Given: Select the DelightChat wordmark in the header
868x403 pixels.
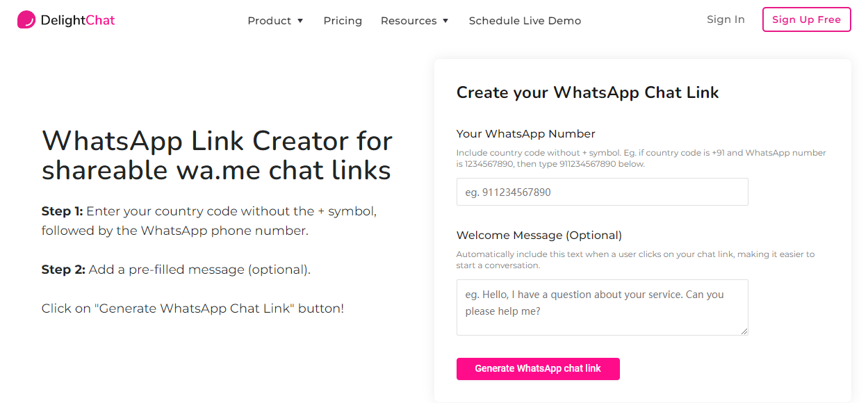Looking at the screenshot, I should (x=77, y=19).
